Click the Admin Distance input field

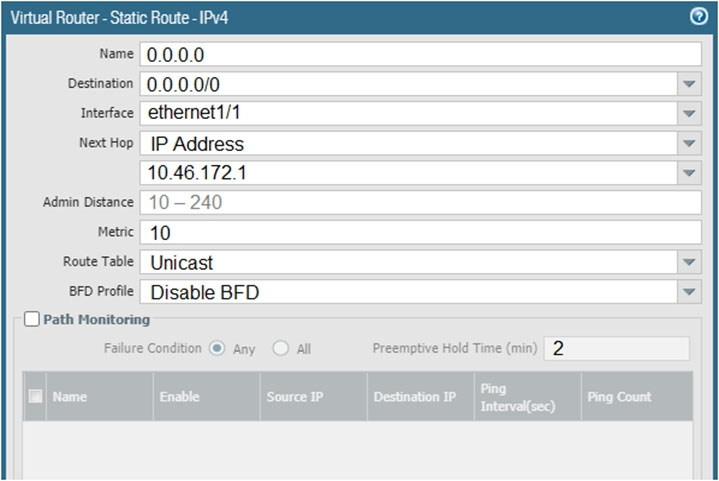tap(420, 202)
